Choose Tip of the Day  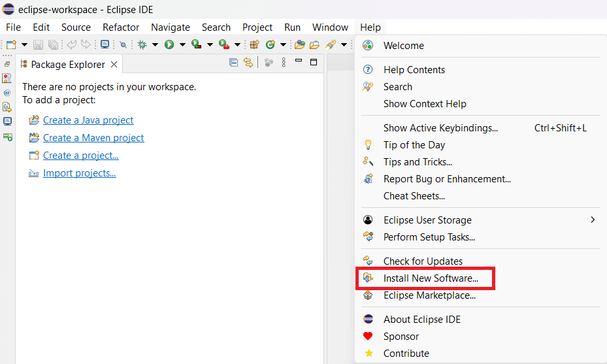tap(480, 145)
